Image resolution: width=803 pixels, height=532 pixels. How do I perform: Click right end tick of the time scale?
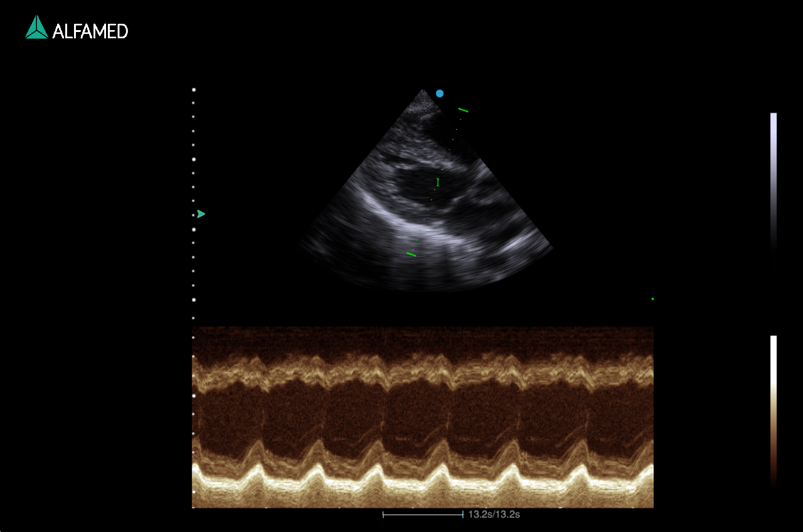click(x=463, y=514)
